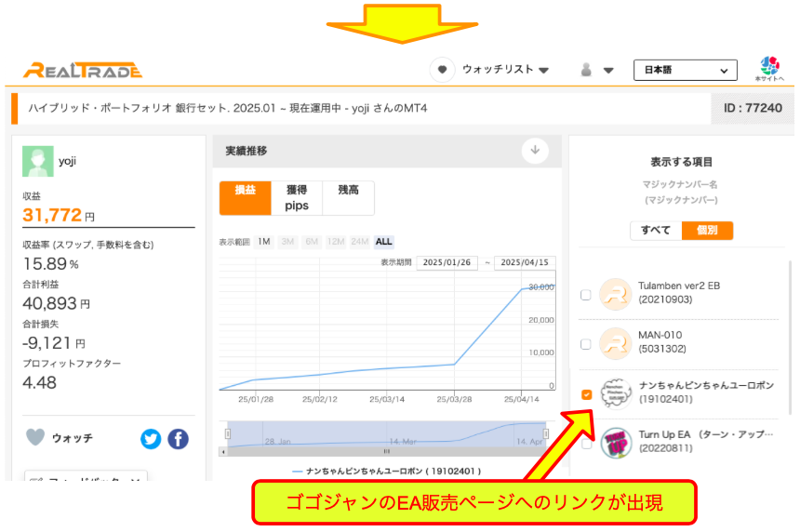Click the Turn Up EA (20220811) label
This screenshot has width=800, height=532.
[706, 441]
